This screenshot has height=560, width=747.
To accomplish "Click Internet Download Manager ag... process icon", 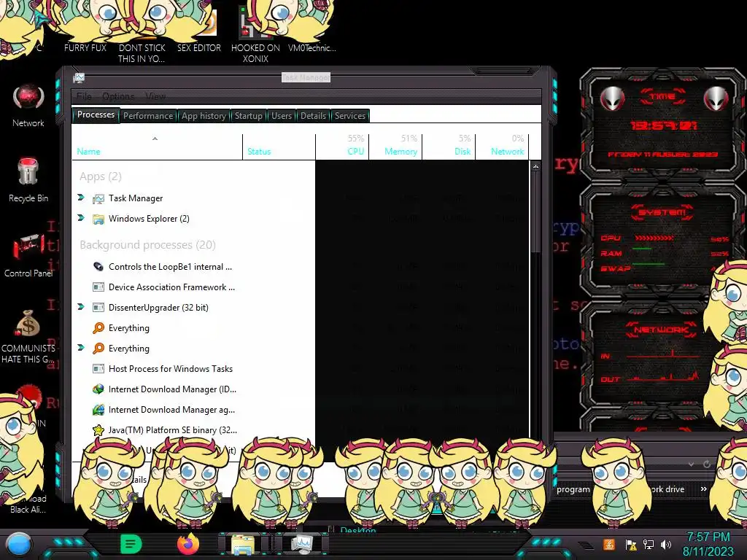I will (98, 410).
